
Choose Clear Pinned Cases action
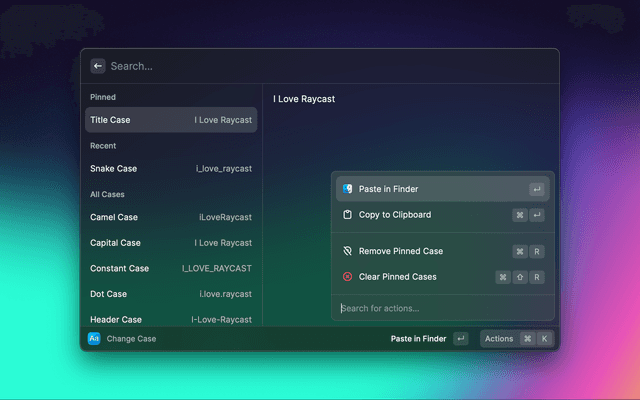click(440, 277)
